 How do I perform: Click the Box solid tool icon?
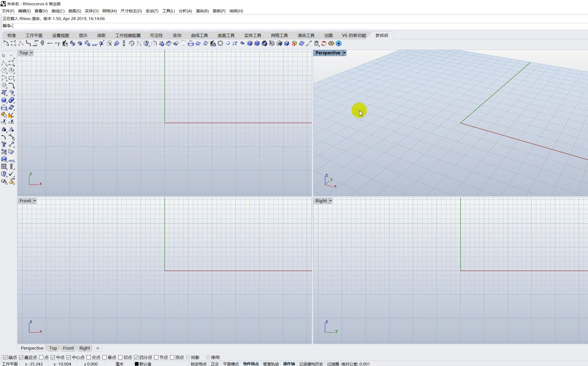[x=4, y=100]
